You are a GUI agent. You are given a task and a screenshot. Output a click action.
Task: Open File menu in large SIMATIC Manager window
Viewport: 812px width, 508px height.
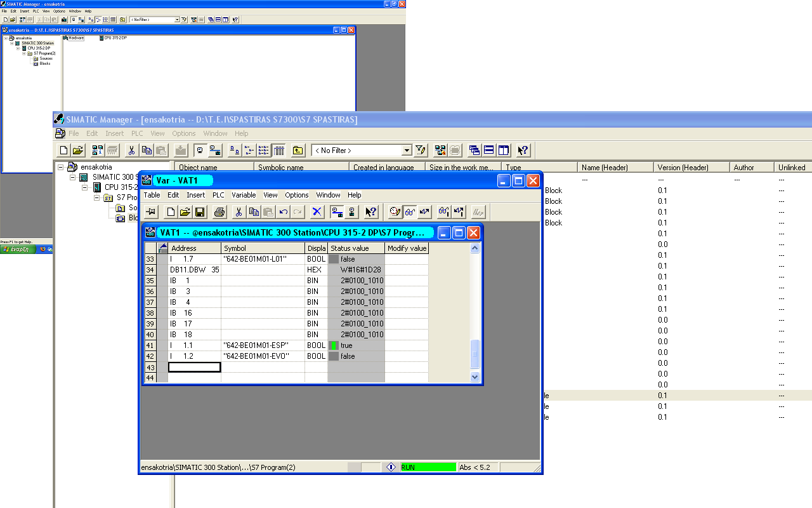(x=74, y=133)
